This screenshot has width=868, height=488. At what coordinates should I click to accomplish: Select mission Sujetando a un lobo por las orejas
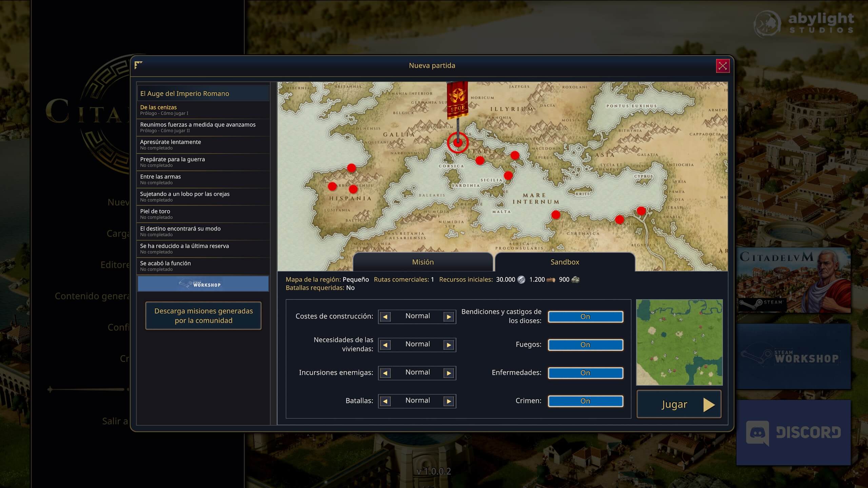pos(203,197)
